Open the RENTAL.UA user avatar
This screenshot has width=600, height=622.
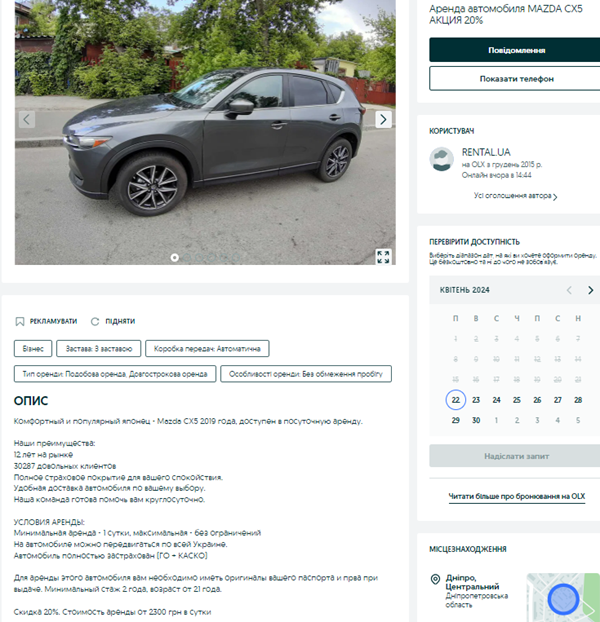[441, 159]
